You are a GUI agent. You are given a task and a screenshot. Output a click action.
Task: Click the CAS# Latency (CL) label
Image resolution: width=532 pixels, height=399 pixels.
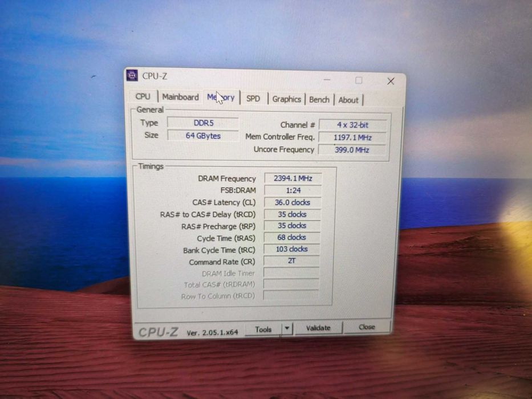tap(224, 202)
